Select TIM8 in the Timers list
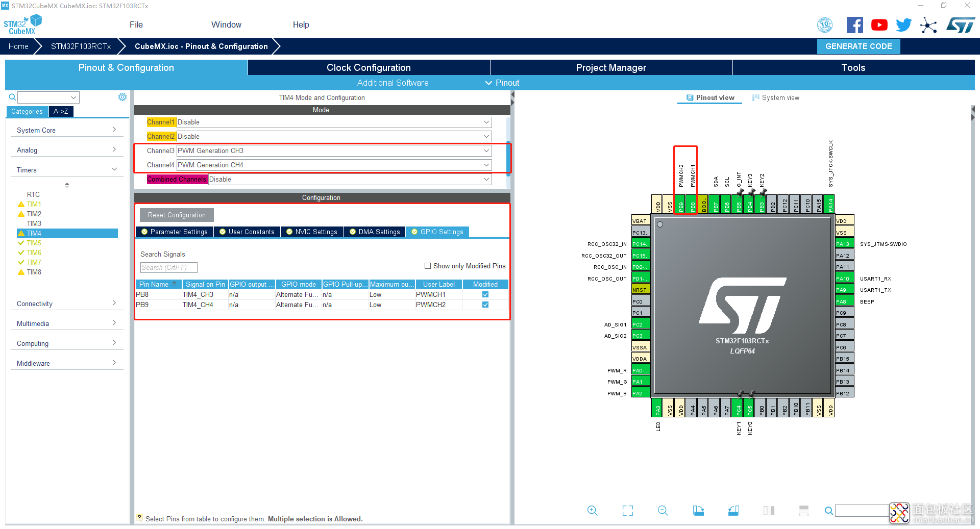980x529 pixels. (x=34, y=272)
